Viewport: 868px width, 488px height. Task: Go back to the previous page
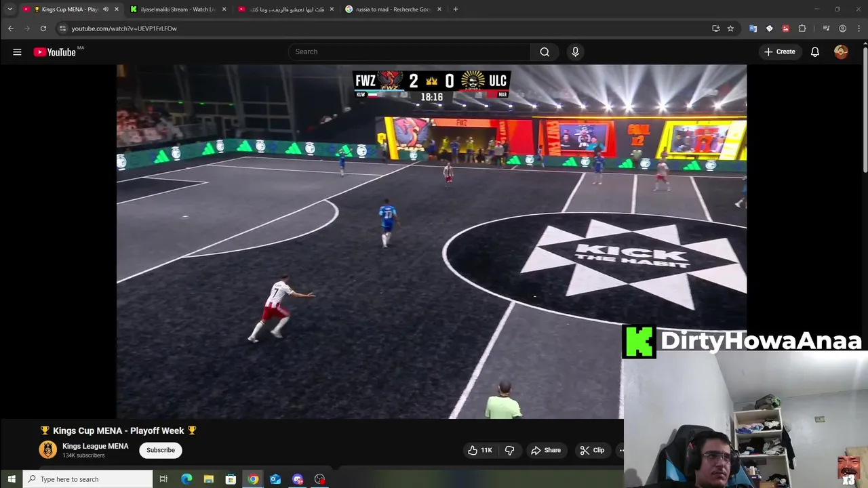click(11, 28)
